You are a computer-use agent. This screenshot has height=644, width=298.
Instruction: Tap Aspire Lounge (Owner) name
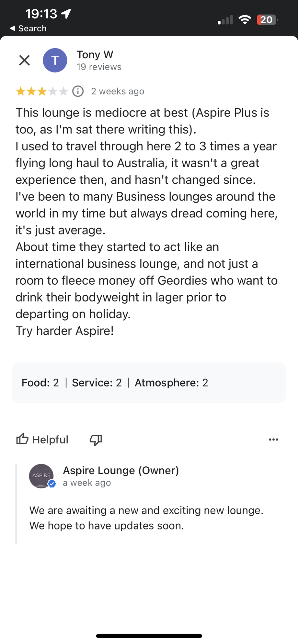pos(121,470)
